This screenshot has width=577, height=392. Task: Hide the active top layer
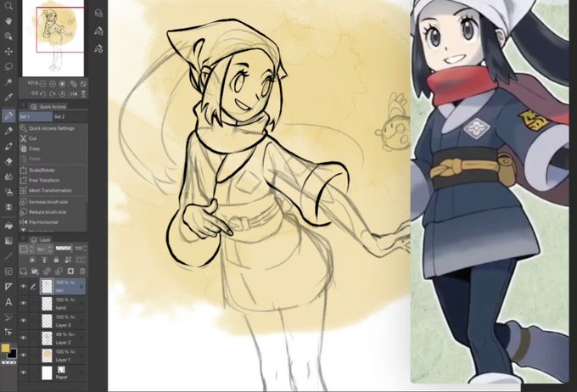point(24,286)
